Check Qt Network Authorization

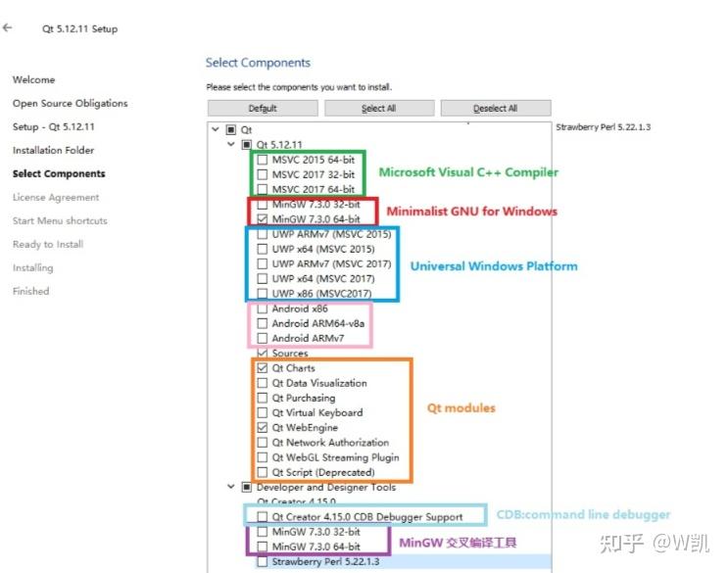click(x=263, y=442)
